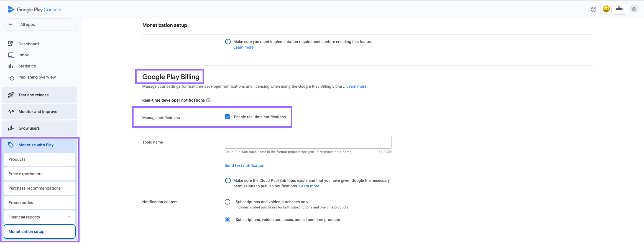Open Learn more link about Cloud Pub/Sub permissions
The image size is (644, 244).
tap(309, 186)
